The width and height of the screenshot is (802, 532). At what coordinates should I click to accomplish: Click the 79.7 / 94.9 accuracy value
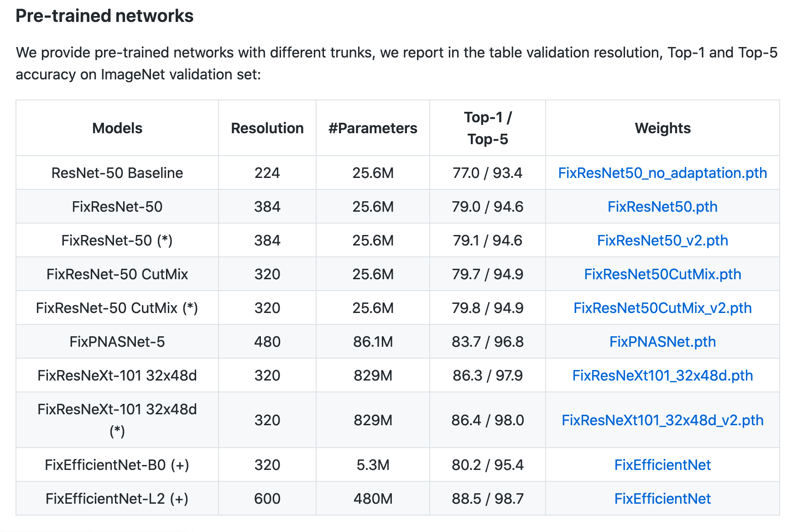(x=488, y=274)
